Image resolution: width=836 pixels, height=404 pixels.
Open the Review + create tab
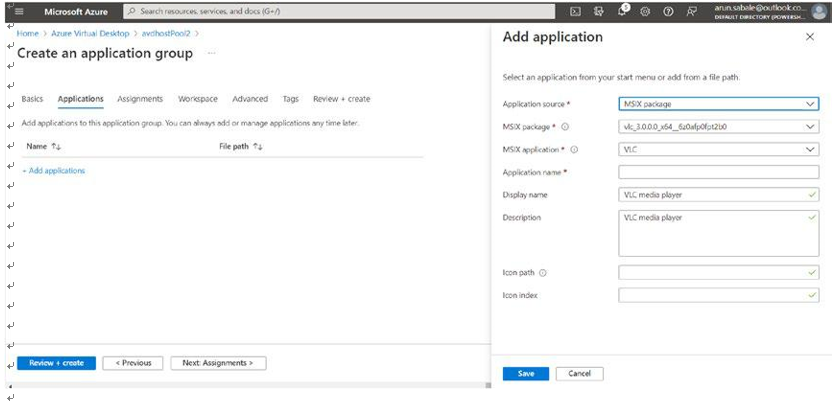pos(342,99)
